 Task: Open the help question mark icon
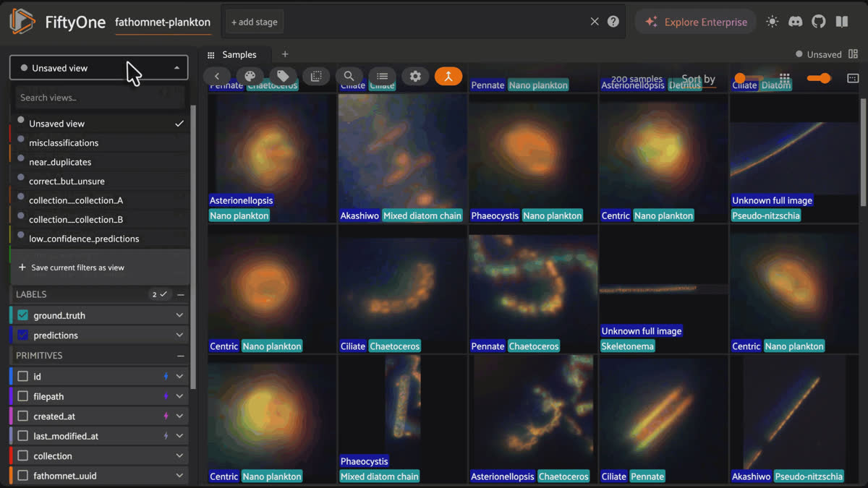click(x=613, y=22)
